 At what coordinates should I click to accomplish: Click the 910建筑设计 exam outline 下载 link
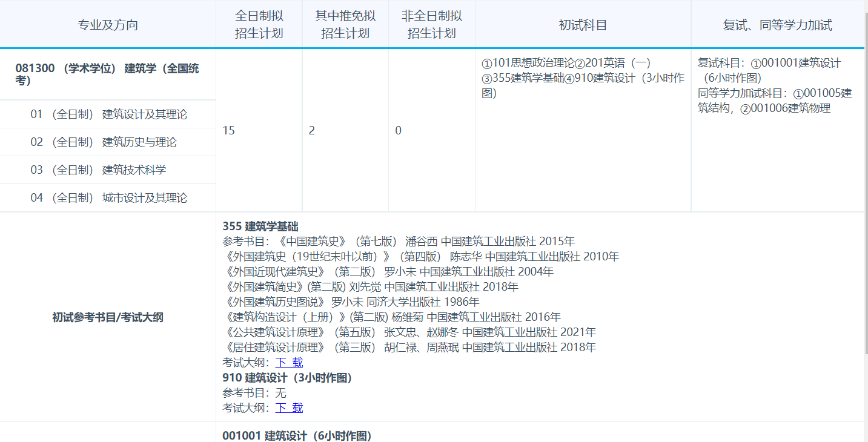pos(289,407)
